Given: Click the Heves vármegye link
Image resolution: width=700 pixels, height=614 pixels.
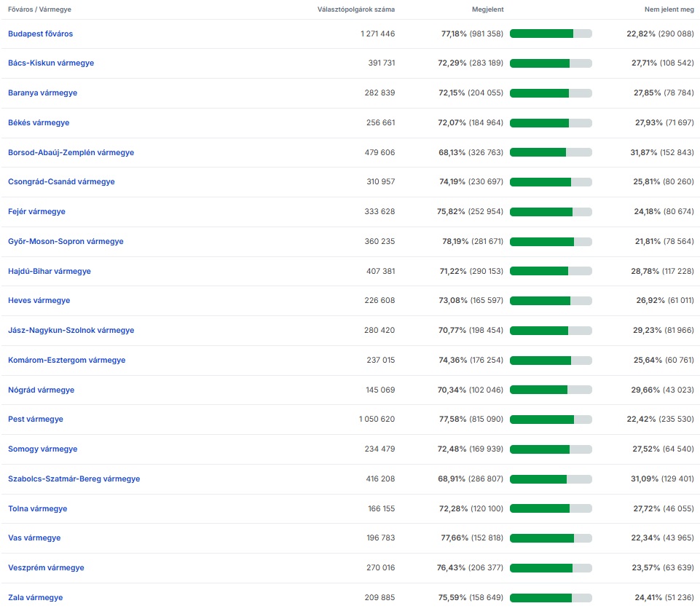Looking at the screenshot, I should tap(39, 301).
